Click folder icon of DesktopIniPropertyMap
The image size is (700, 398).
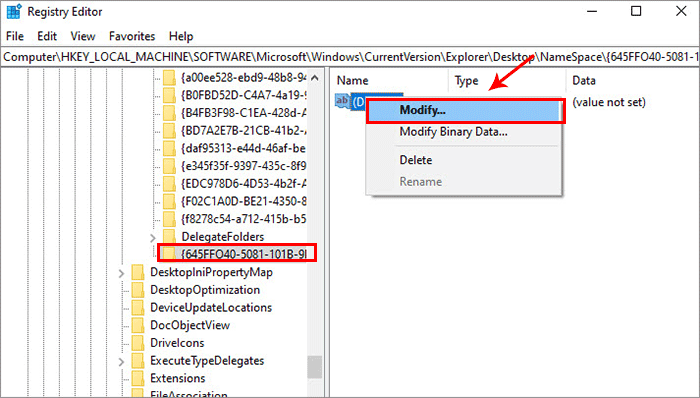click(138, 272)
